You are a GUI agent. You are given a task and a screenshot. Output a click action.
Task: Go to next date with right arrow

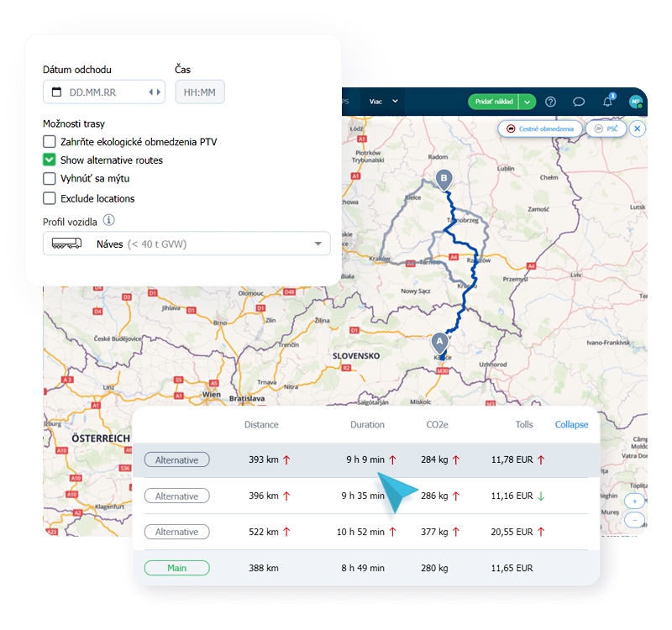[159, 92]
